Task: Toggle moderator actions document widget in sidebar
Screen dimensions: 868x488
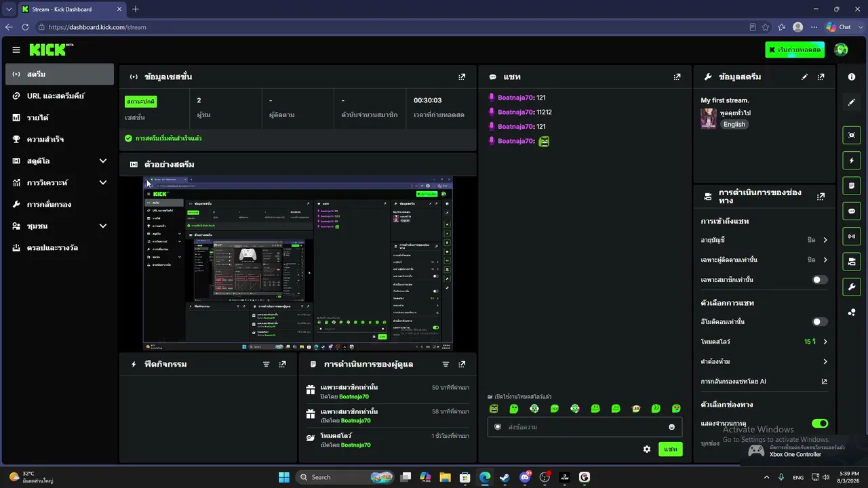Action: (x=852, y=186)
